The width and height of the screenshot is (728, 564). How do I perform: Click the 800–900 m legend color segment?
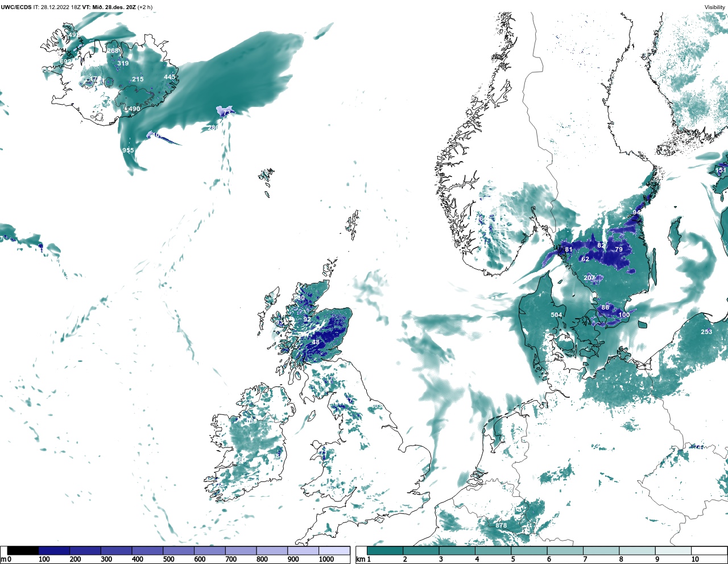[271, 550]
